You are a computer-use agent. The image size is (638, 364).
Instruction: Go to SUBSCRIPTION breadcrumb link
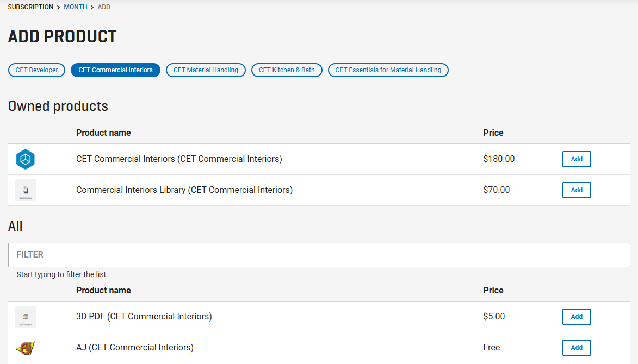[x=30, y=7]
